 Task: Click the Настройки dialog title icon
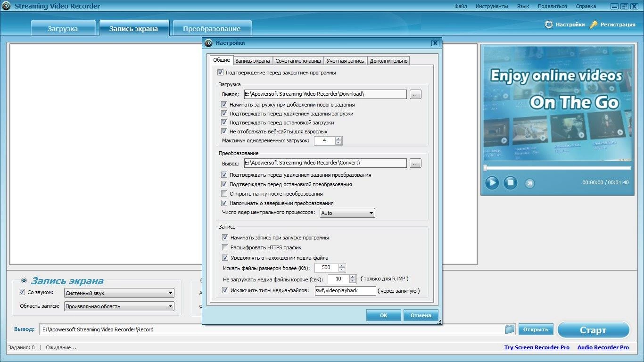[x=208, y=43]
